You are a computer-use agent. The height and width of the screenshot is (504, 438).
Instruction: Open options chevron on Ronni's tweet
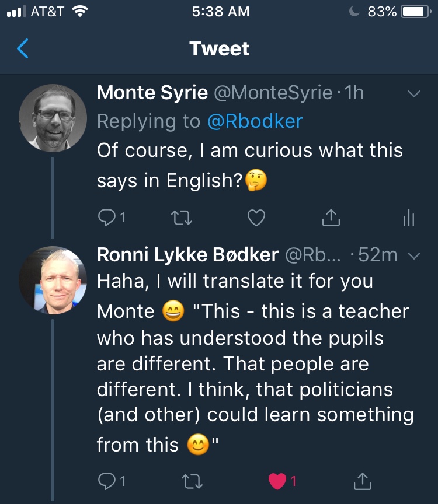click(x=413, y=256)
